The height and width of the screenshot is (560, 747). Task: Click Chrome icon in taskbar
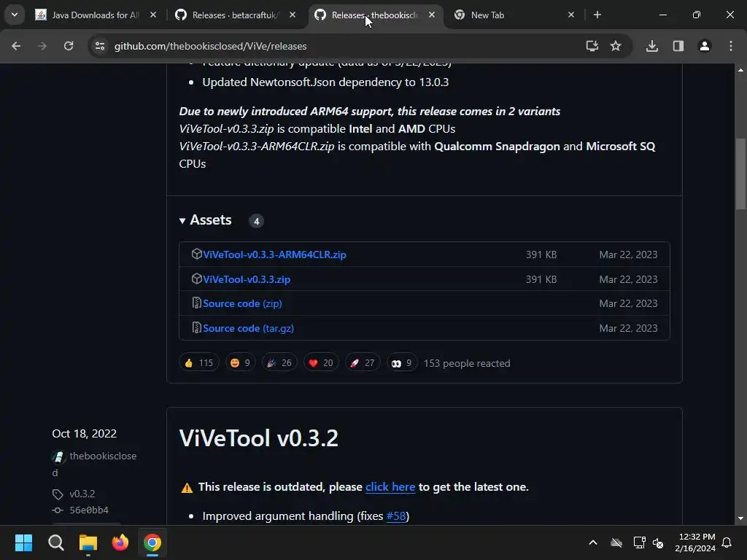click(x=152, y=542)
